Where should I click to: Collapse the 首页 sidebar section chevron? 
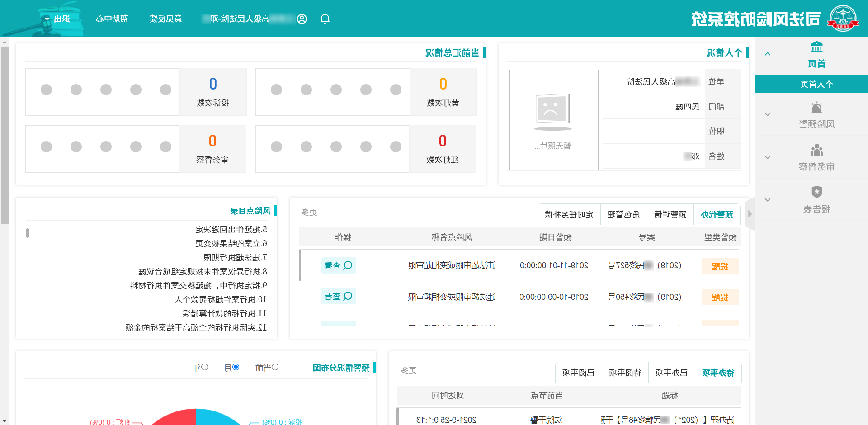tap(768, 54)
